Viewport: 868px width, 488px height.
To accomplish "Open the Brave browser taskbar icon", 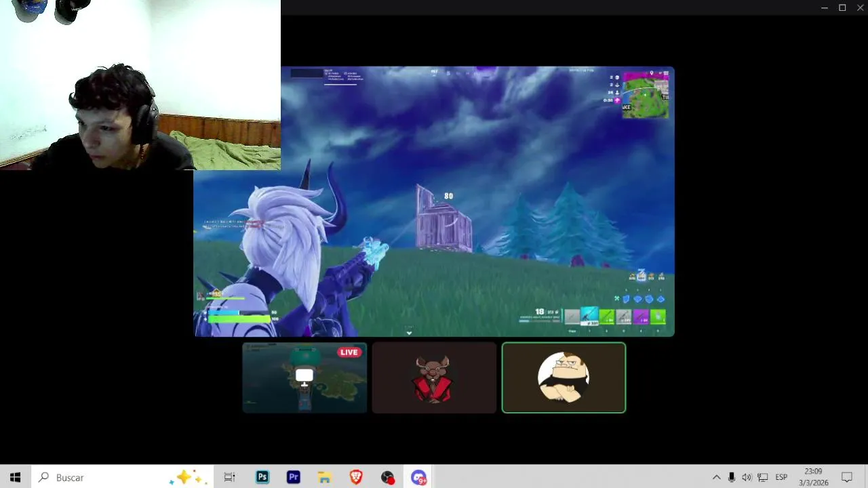I will pos(355,477).
